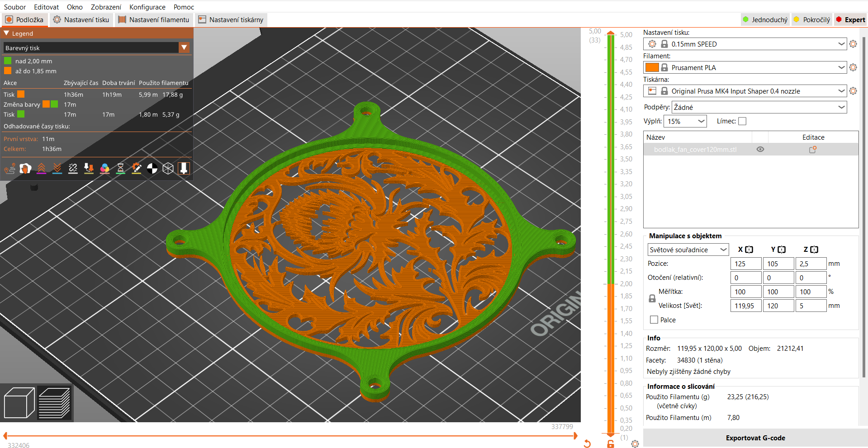
Task: Click Exportovat G-code button
Action: pos(755,438)
